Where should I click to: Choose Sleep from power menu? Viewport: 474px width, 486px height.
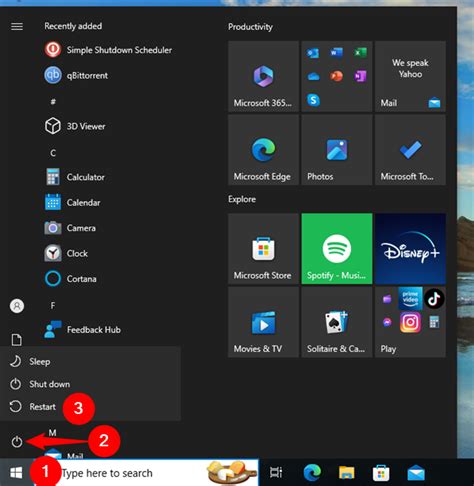point(90,362)
